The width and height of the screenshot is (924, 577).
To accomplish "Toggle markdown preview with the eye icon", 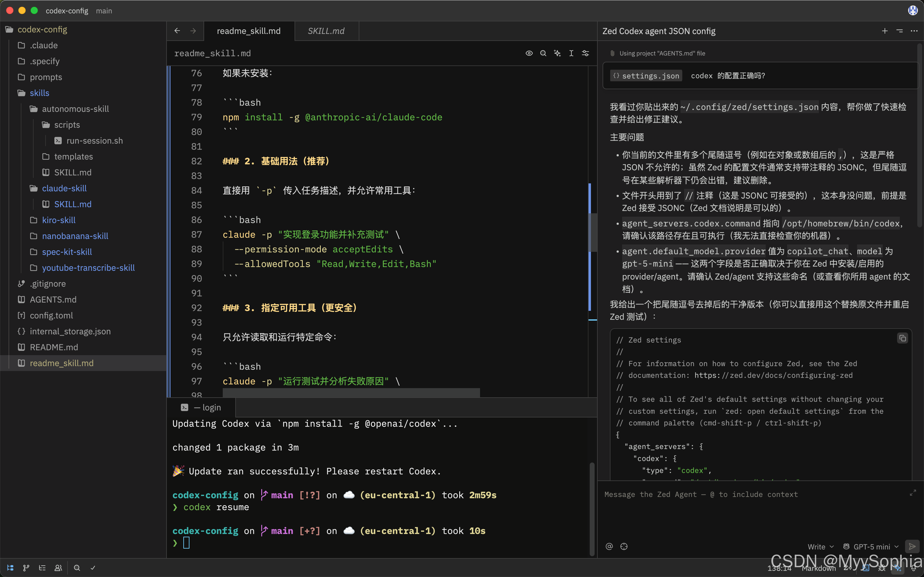I will coord(529,53).
